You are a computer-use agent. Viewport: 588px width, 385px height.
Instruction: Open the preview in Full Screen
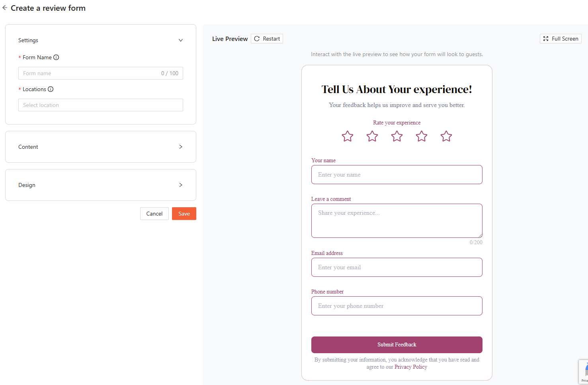click(x=561, y=39)
